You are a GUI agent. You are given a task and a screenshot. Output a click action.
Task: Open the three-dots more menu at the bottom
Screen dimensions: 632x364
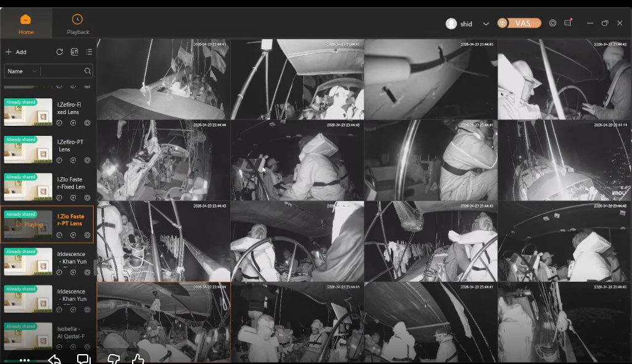coord(24,360)
